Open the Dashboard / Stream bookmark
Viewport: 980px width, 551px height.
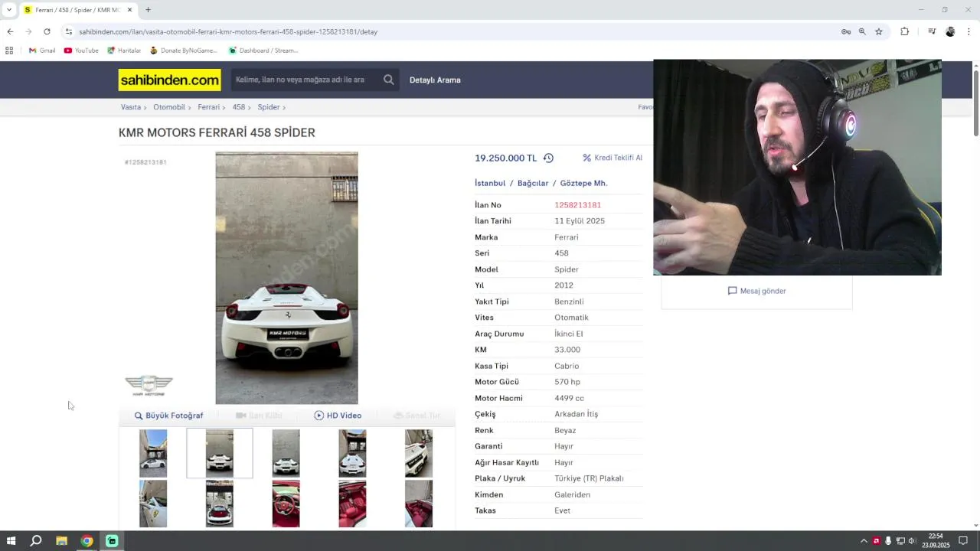click(x=263, y=51)
